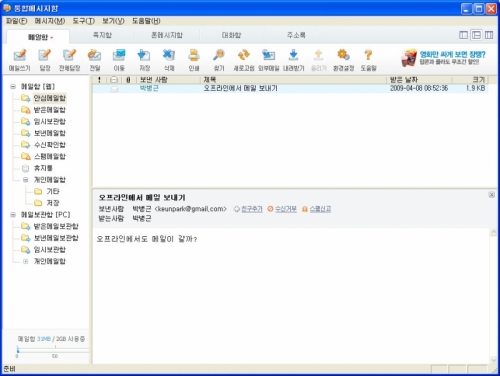The width and height of the screenshot is (500, 376).
Task: Select the horizontal split layout icon
Action: [x=476, y=35]
